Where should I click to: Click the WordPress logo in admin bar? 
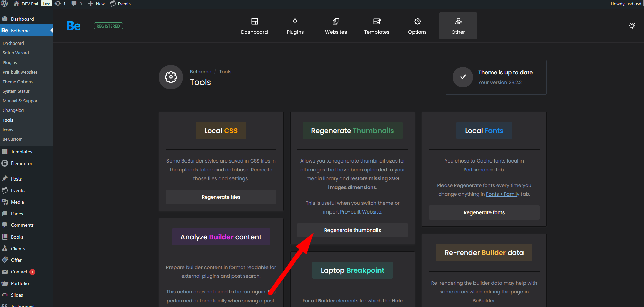point(5,4)
